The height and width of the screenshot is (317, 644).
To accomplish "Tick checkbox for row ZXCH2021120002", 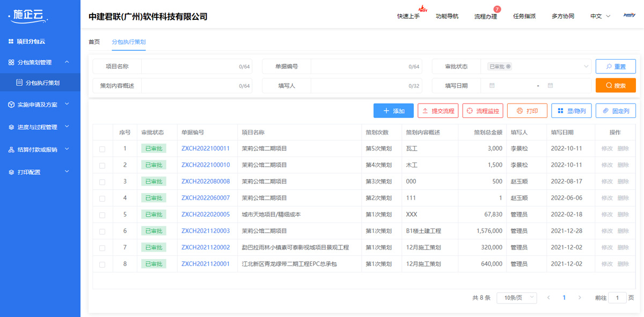I will tap(103, 248).
